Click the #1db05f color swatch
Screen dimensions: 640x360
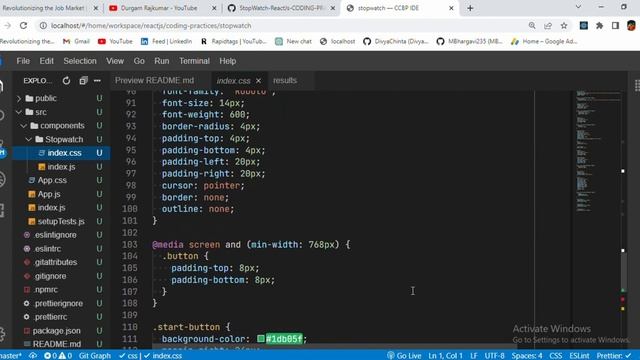pyautogui.click(x=261, y=339)
